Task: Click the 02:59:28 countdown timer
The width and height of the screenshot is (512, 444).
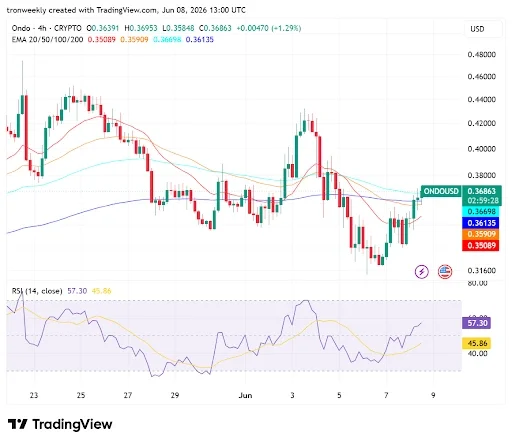Action: pyautogui.click(x=482, y=201)
